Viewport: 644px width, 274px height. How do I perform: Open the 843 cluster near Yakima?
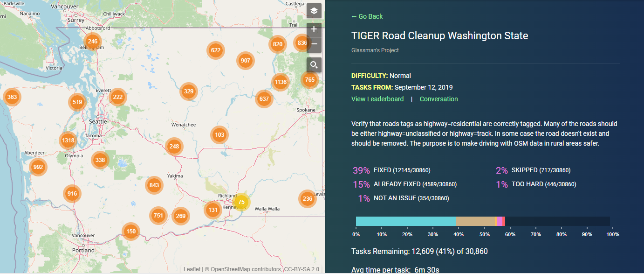(154, 185)
